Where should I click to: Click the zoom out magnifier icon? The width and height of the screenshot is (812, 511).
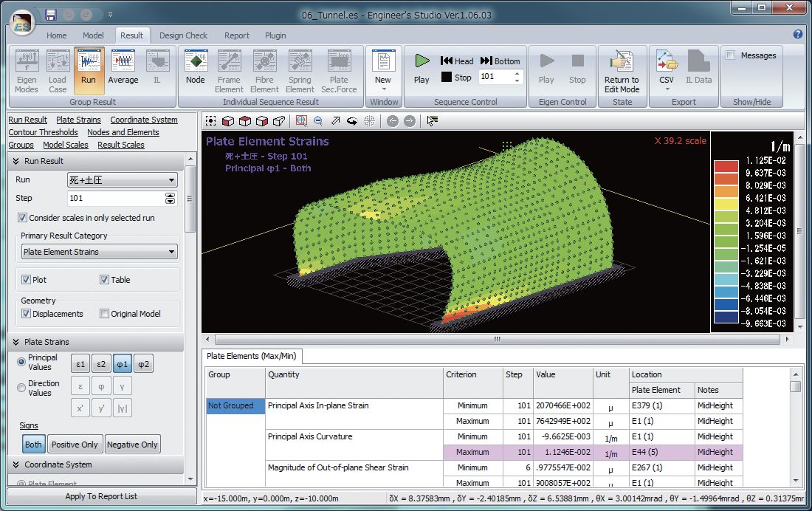[318, 121]
